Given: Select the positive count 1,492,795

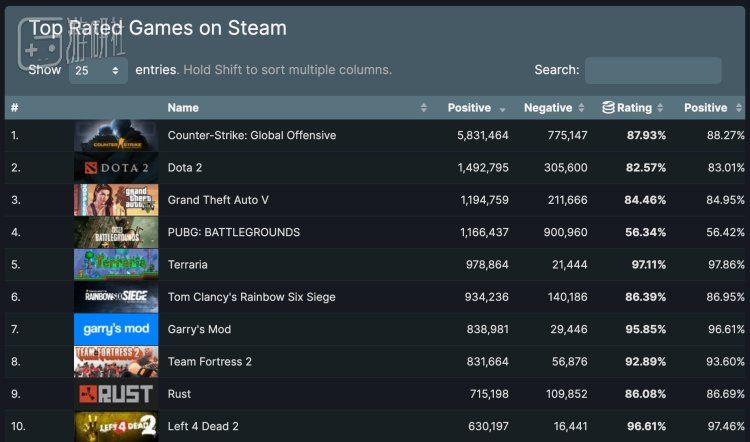Looking at the screenshot, I should pos(483,168).
